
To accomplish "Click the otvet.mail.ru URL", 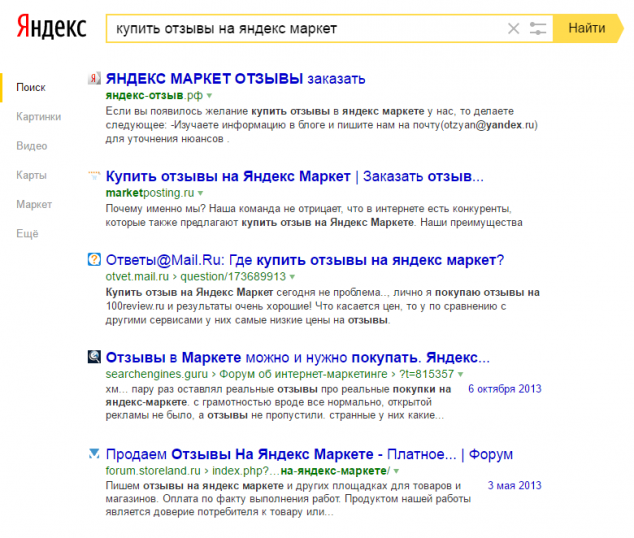I will point(137,276).
